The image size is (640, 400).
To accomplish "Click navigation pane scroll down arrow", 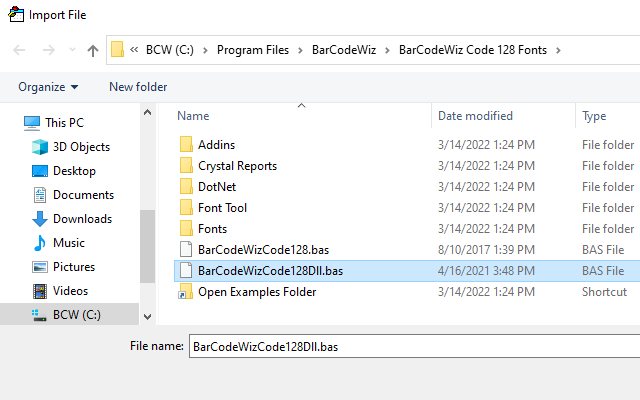I will point(148,317).
